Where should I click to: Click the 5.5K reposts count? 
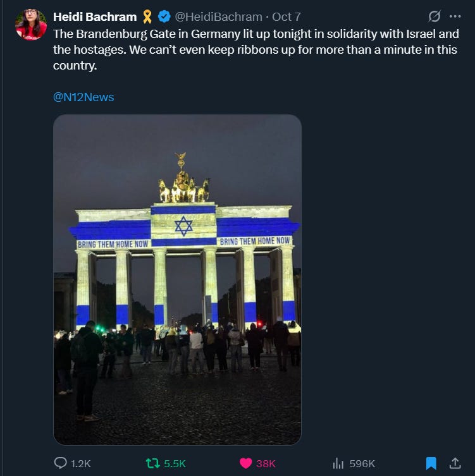[175, 464]
